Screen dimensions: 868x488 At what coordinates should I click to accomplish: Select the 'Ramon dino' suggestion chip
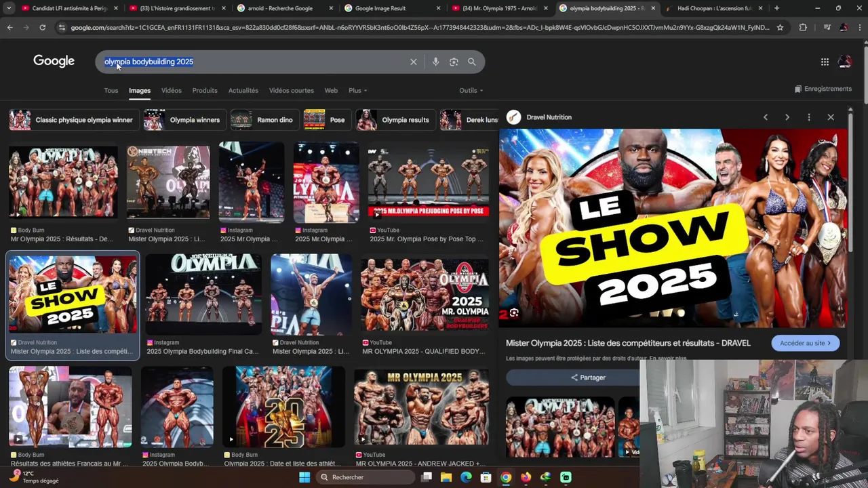click(264, 120)
